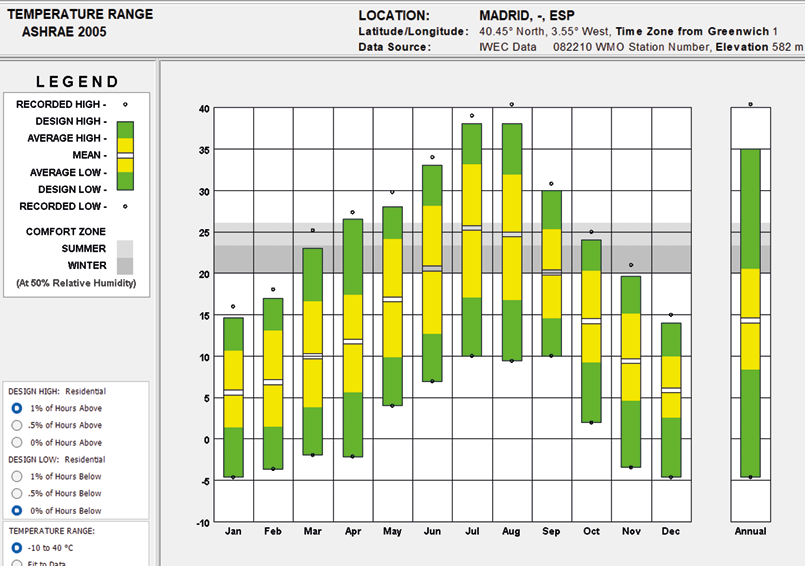Click the recorded high dot in the legend
Screen dimensions: 805x566
125,104
